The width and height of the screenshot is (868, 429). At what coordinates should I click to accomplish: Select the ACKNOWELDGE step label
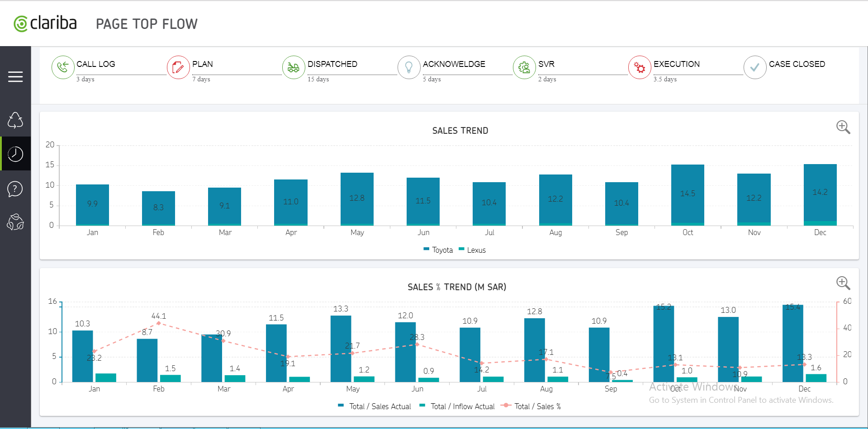tap(454, 64)
